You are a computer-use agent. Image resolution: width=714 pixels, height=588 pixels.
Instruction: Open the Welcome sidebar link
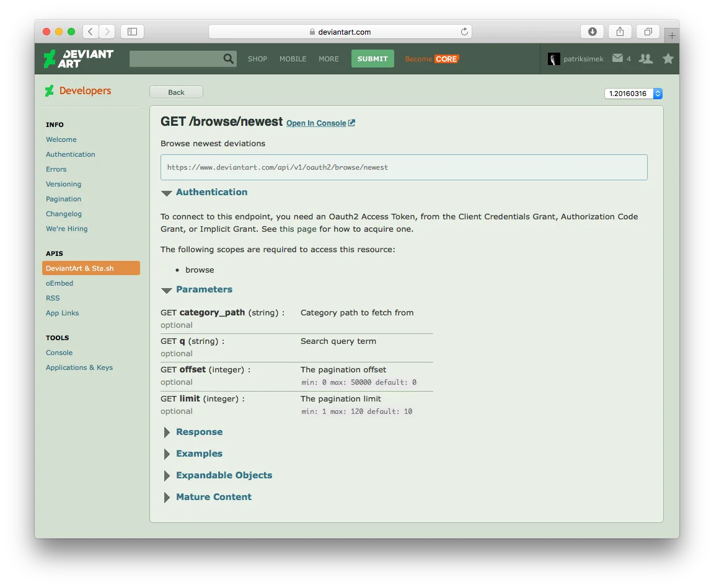[61, 139]
